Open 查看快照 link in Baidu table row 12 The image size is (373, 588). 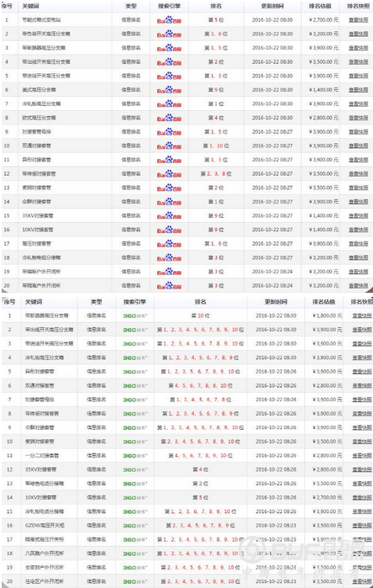click(x=359, y=173)
